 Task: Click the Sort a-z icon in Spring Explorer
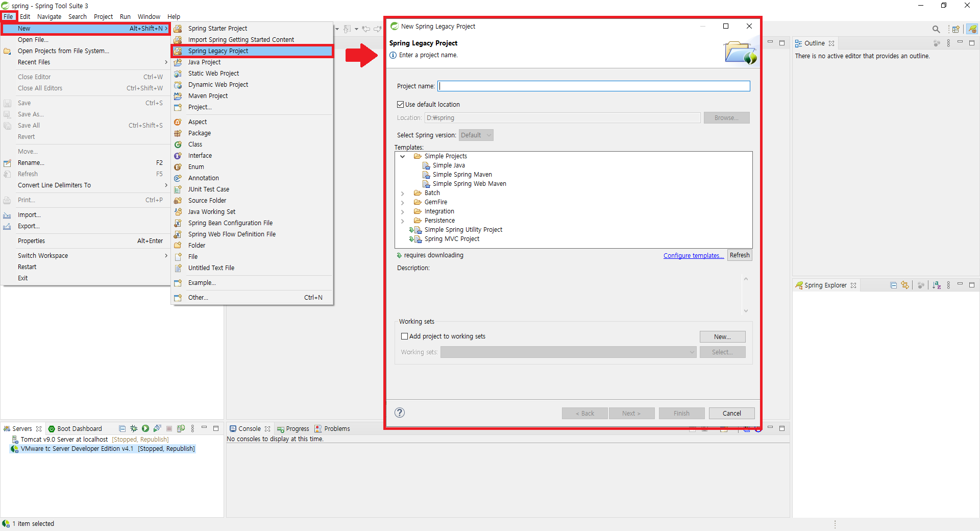tap(937, 285)
